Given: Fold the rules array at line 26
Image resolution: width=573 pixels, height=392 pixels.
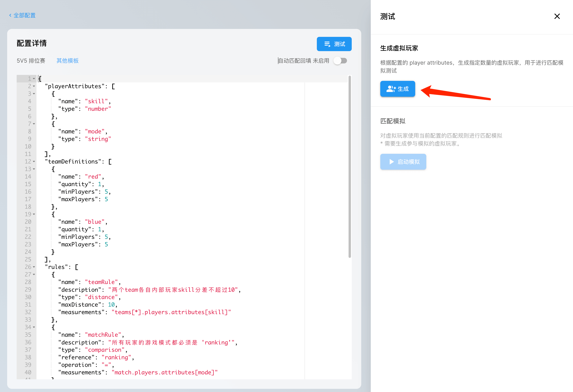Looking at the screenshot, I should [34, 267].
